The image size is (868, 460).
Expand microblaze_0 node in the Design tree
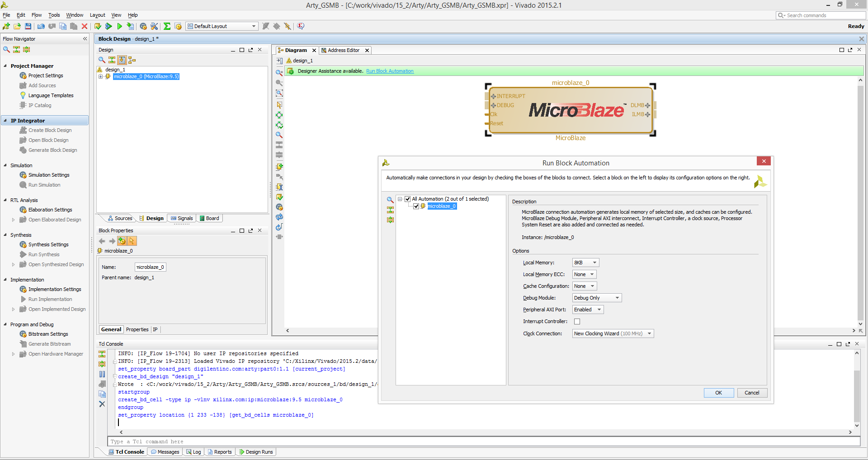(100, 76)
